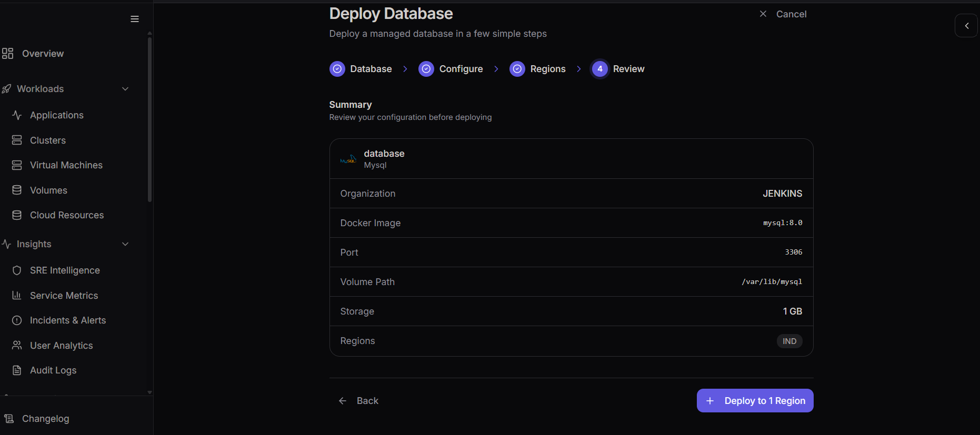Click the Insights pulse icon

tap(6, 244)
